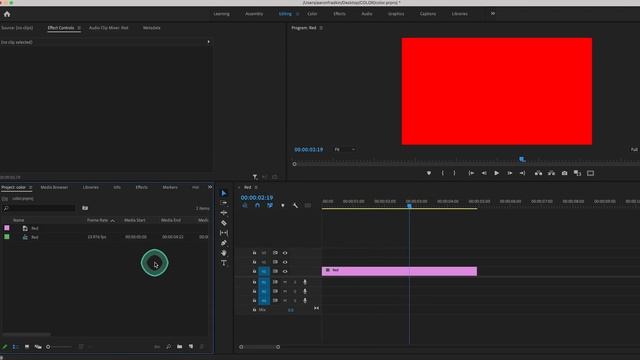Mute the A1 audio track

285,282
